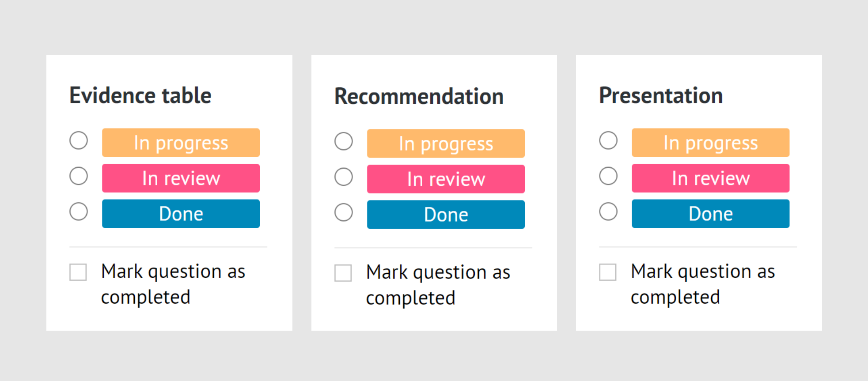Click the pink In review button on Evidence table

click(181, 178)
